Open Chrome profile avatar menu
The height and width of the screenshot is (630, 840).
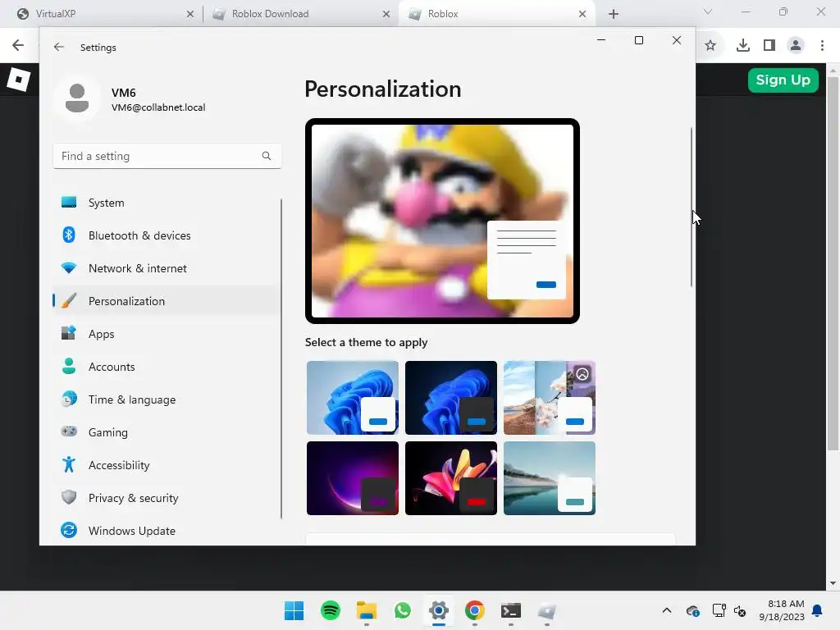[796, 46]
